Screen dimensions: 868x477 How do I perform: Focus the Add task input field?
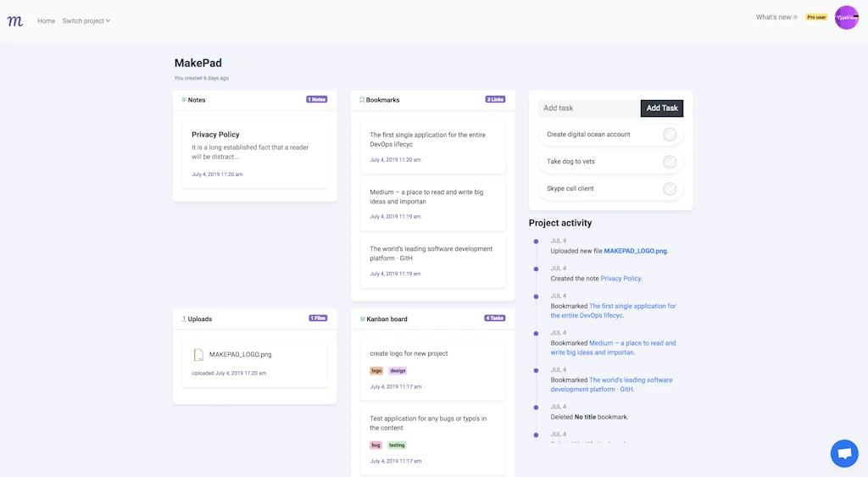[x=589, y=108]
